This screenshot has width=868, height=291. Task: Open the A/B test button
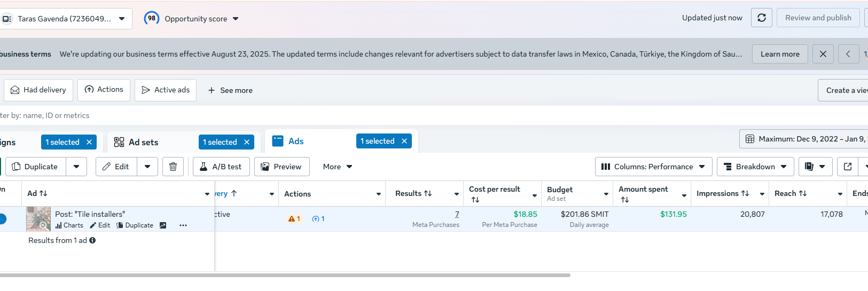click(221, 167)
